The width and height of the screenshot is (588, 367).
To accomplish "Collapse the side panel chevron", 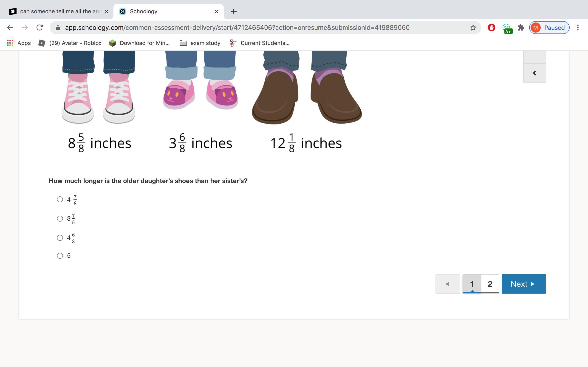I will click(x=534, y=73).
